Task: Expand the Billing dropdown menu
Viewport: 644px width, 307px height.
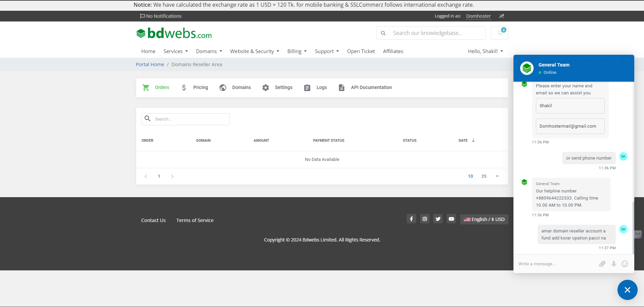Action: tap(297, 51)
